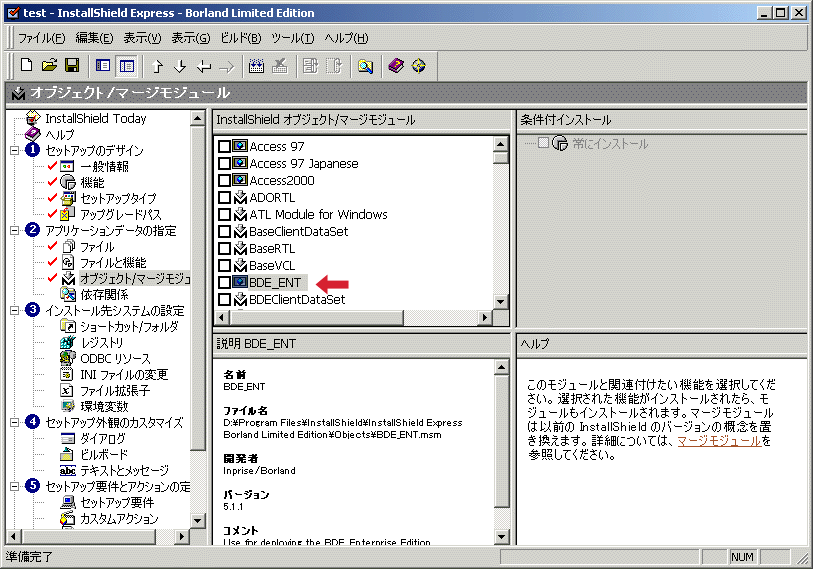Select ファイルと機能 in the tree
The height and width of the screenshot is (569, 813).
point(113,263)
